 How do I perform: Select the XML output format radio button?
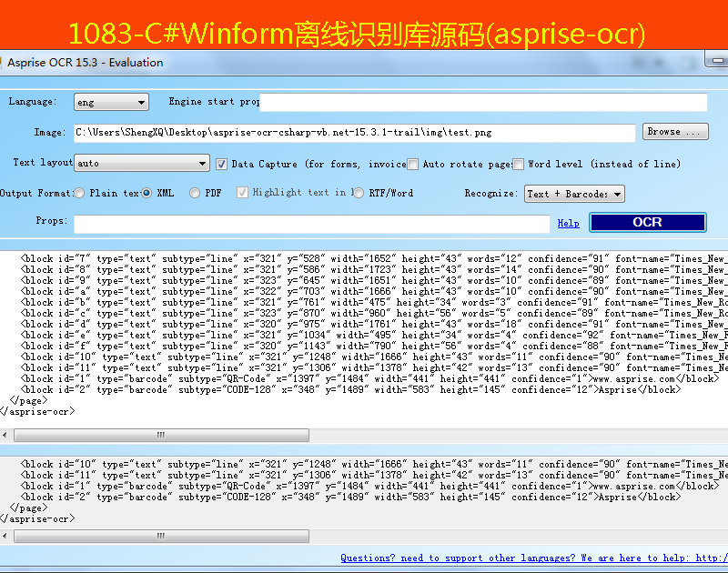(147, 193)
